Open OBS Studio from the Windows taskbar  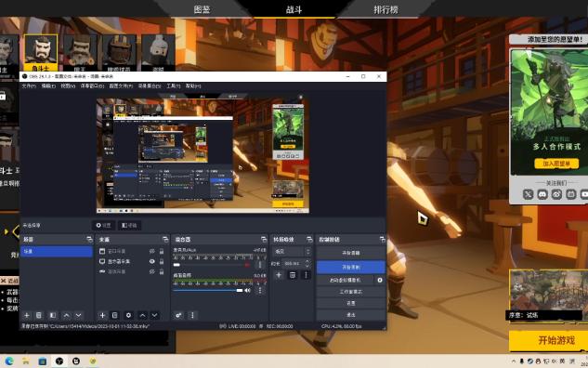point(59,361)
